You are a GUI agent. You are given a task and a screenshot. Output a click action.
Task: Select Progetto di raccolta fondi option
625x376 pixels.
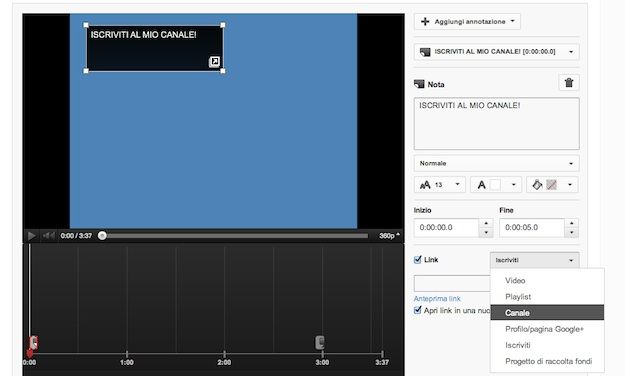tap(547, 361)
